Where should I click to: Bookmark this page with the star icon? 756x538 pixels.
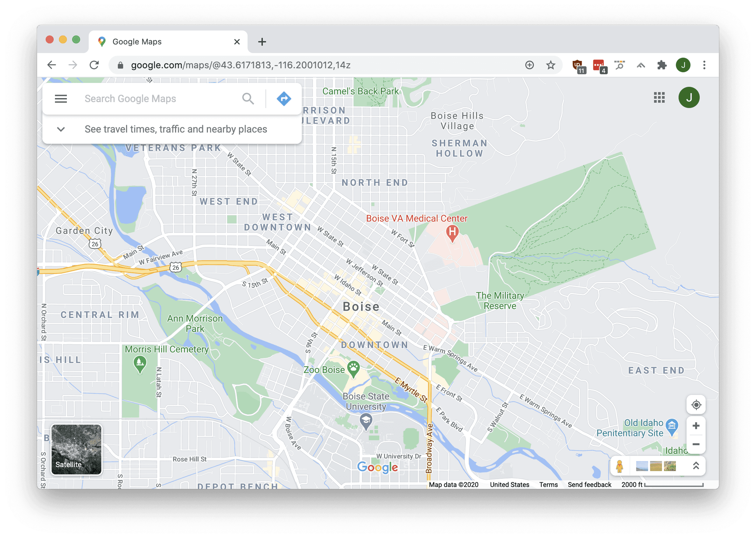(x=551, y=65)
